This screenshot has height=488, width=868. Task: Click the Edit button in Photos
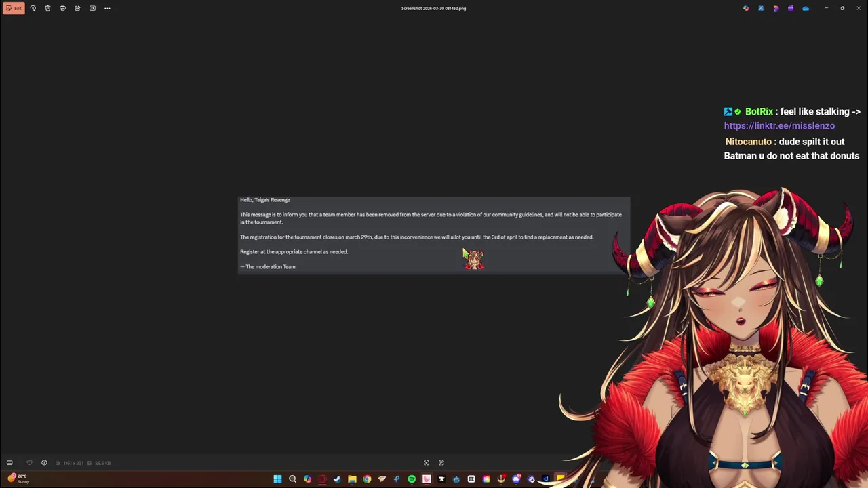[14, 8]
